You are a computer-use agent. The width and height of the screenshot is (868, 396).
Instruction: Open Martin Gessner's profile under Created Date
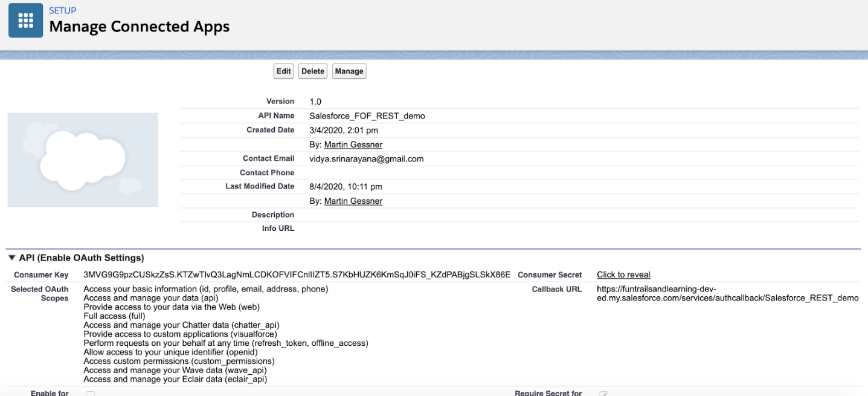click(353, 144)
